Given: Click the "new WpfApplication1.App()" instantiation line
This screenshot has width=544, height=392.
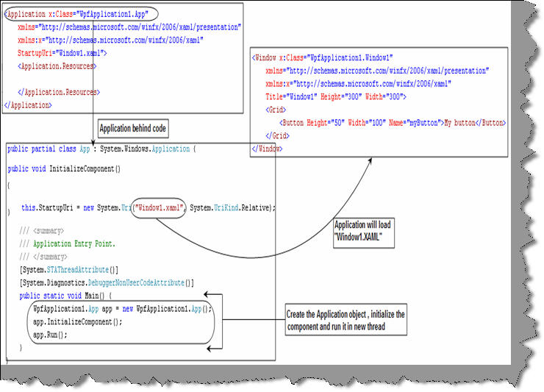Looking at the screenshot, I should click(x=122, y=309).
